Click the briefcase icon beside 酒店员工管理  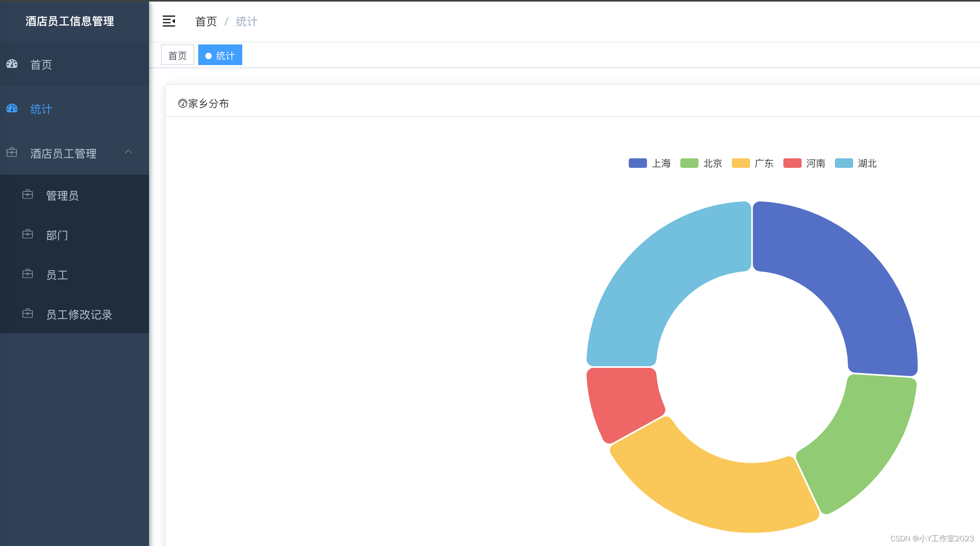(12, 152)
